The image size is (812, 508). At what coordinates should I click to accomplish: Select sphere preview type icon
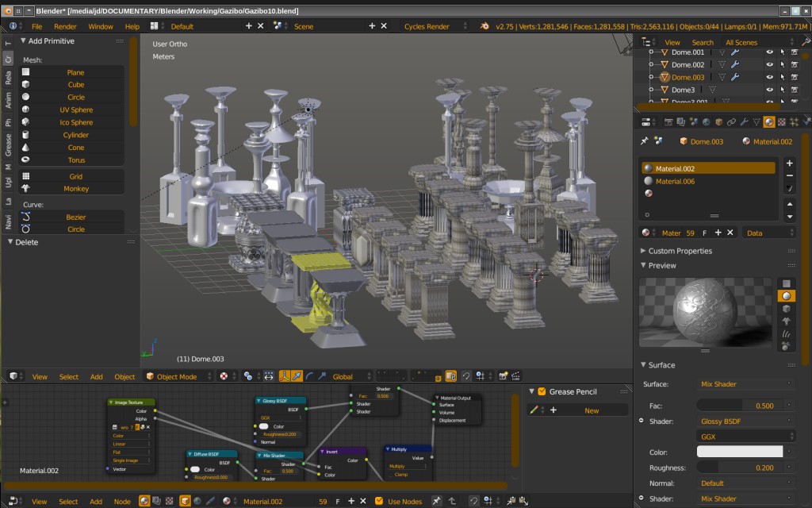click(x=787, y=295)
